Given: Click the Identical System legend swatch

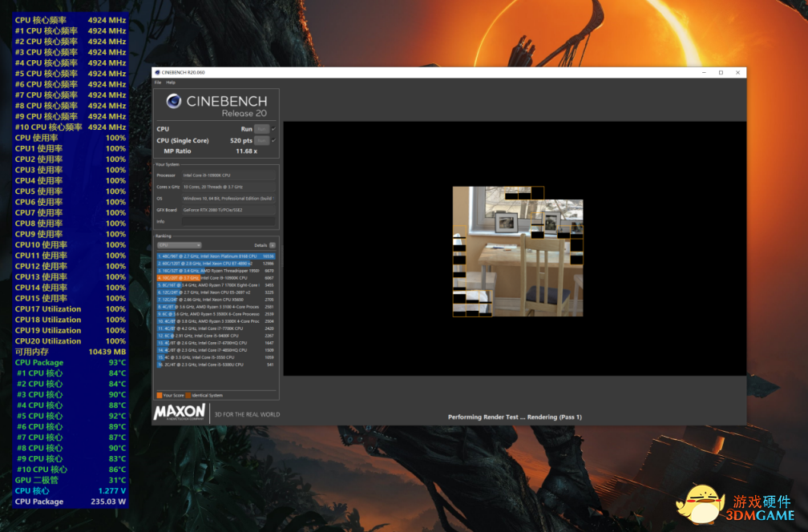Looking at the screenshot, I should click(188, 396).
